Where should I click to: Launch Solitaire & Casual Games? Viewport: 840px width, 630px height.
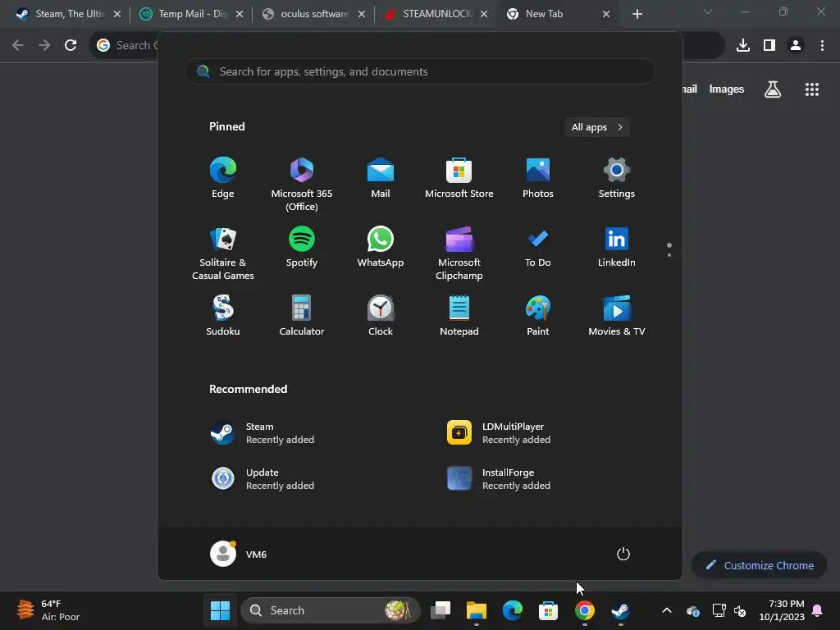tap(223, 253)
